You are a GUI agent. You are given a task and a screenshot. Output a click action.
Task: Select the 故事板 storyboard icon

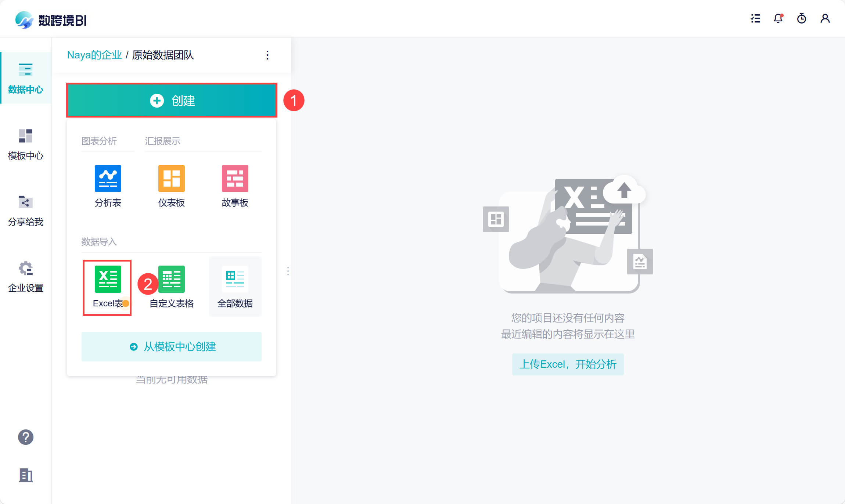(235, 179)
